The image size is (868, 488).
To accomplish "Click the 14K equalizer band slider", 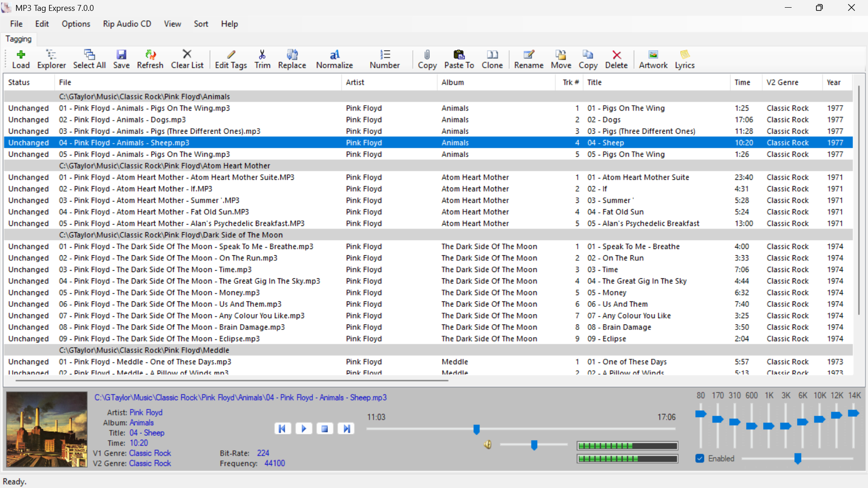I will point(854,413).
